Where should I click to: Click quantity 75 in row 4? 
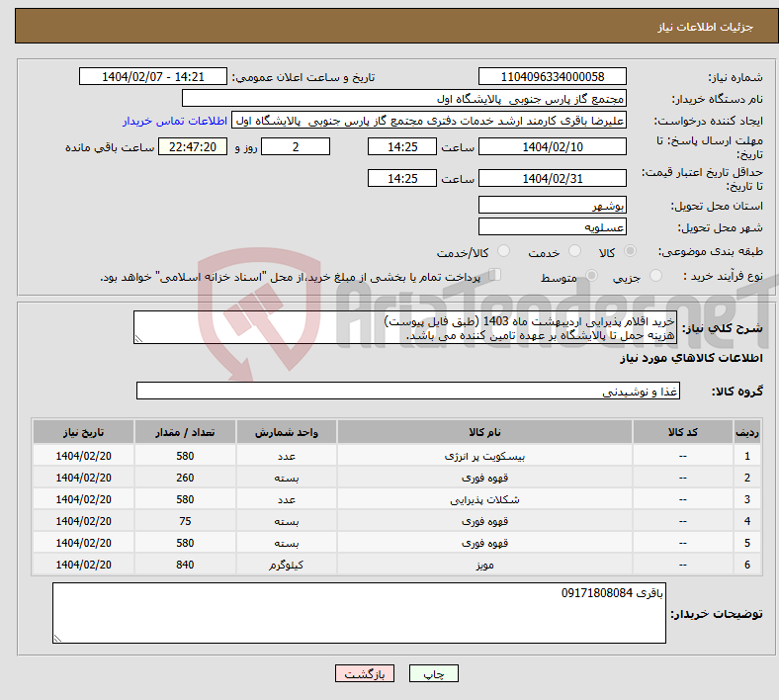185,521
